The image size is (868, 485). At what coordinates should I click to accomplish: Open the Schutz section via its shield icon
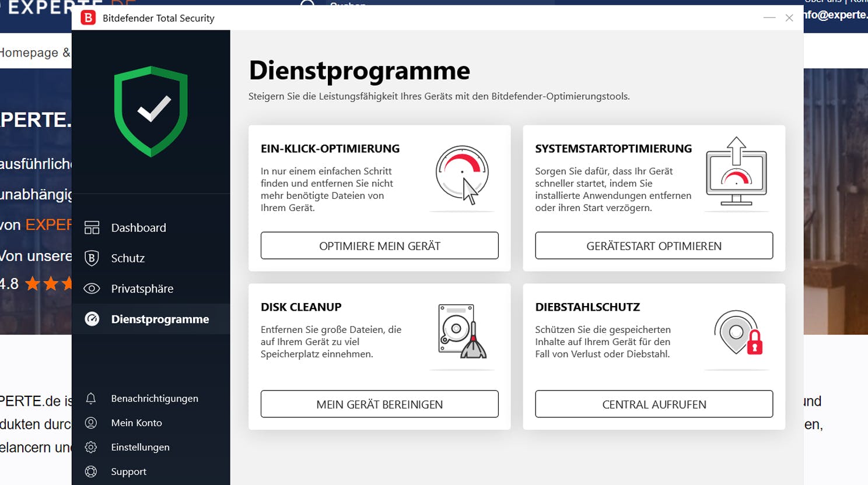click(92, 258)
